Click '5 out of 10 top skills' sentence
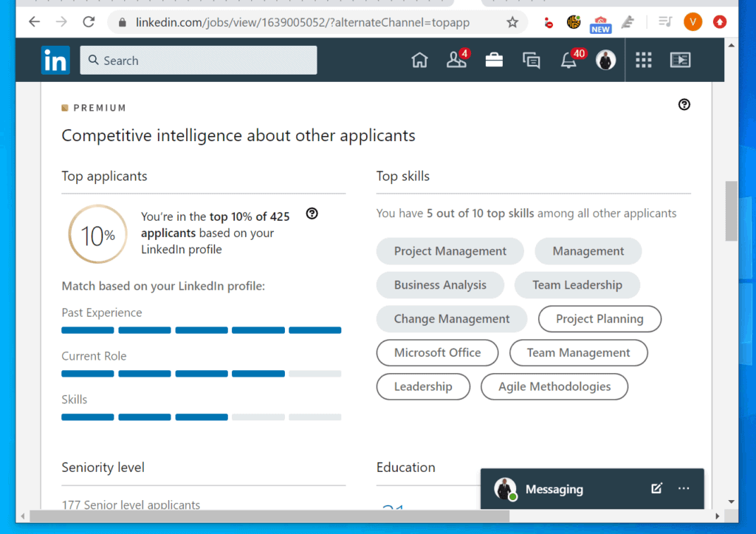 coord(526,213)
